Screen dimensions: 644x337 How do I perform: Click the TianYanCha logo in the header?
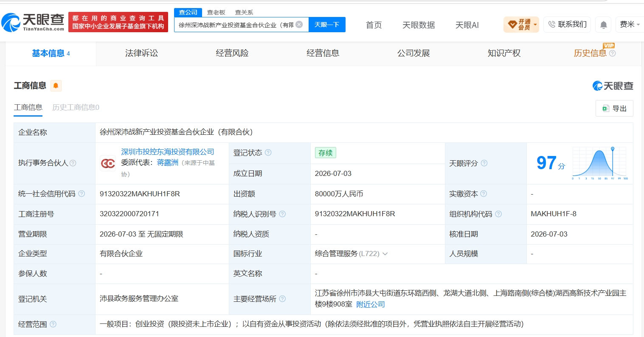pyautogui.click(x=33, y=22)
